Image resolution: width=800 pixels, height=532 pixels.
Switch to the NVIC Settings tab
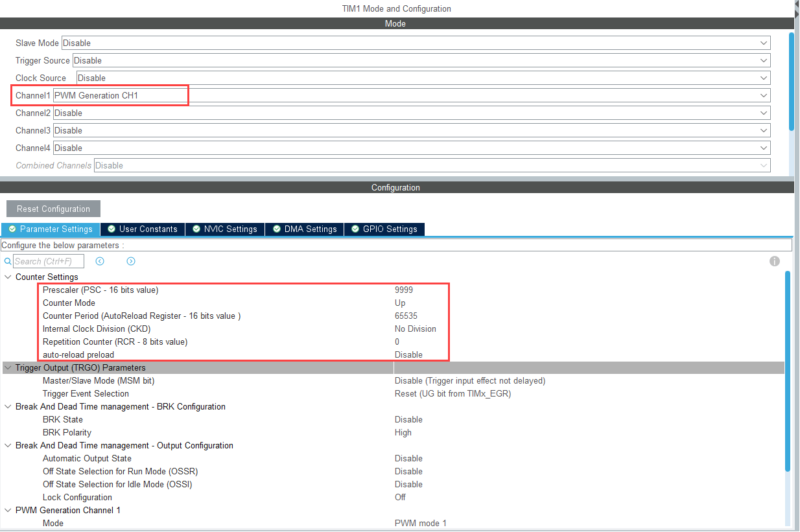(224, 229)
